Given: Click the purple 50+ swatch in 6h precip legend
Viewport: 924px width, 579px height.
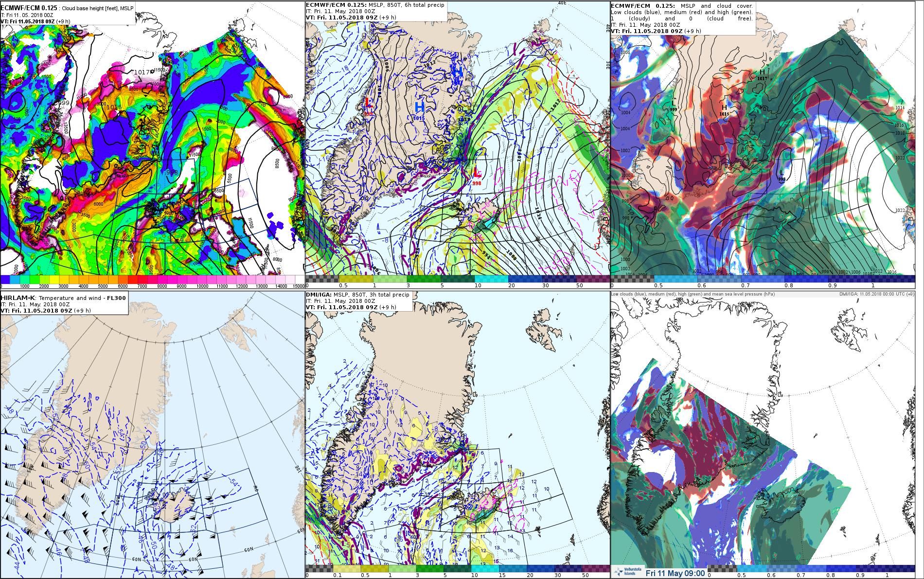Looking at the screenshot, I should click(x=592, y=279).
